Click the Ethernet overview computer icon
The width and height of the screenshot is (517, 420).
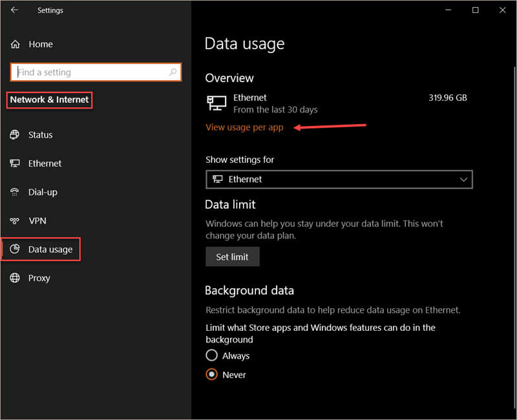(216, 103)
